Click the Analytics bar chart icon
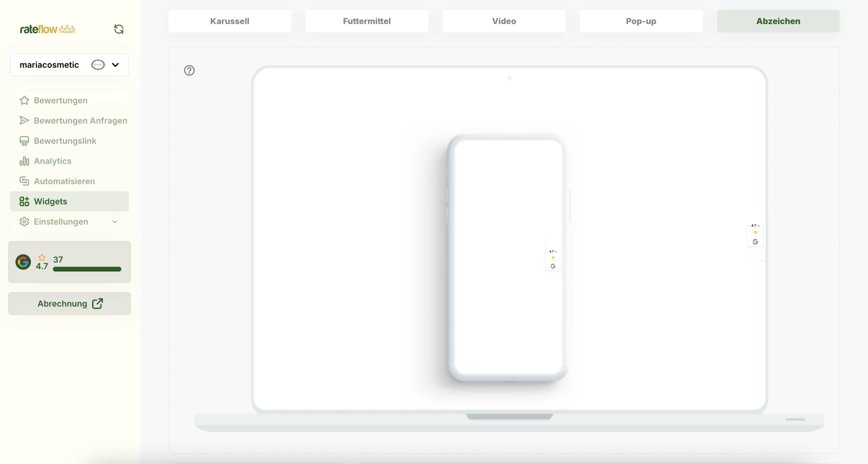This screenshot has height=464, width=868. (x=24, y=161)
